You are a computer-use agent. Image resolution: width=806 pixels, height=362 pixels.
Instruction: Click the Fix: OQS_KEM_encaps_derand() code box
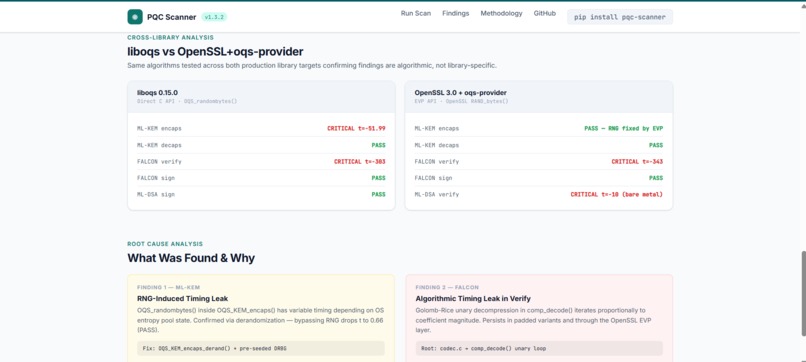tap(261, 348)
